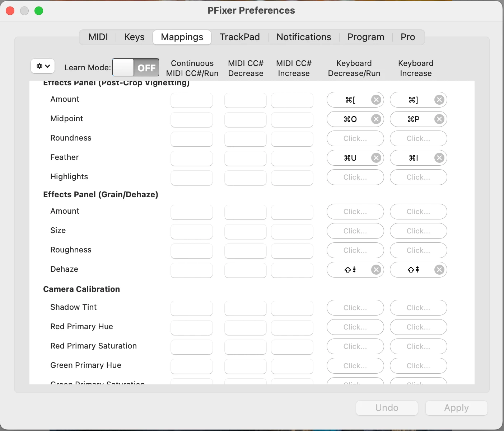Click Roundness MIDI CC increase field

(x=292, y=139)
